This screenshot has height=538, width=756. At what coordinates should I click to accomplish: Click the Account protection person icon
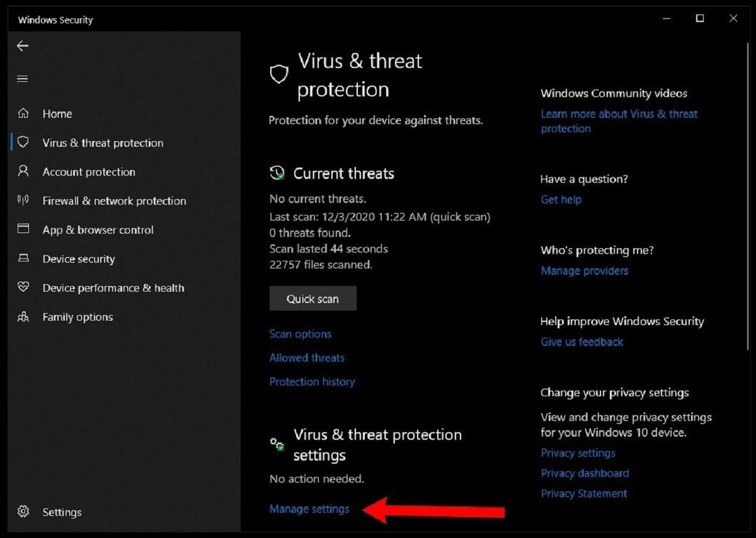[x=23, y=171]
